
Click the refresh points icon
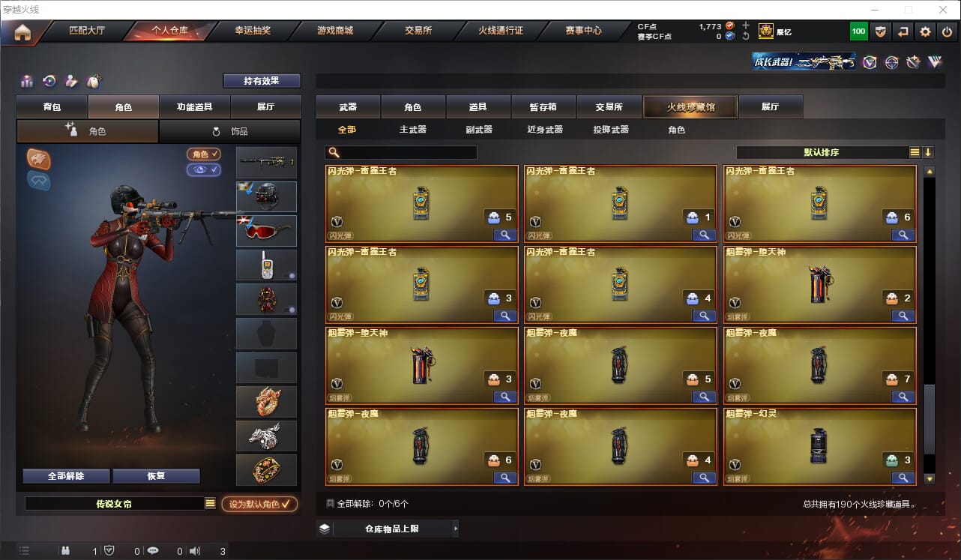click(x=745, y=36)
